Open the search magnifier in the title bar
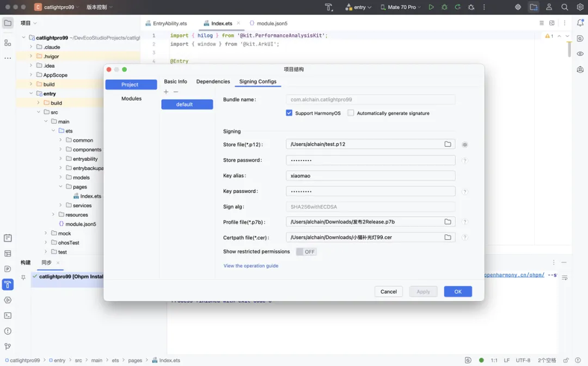This screenshot has width=588, height=366. tap(565, 7)
